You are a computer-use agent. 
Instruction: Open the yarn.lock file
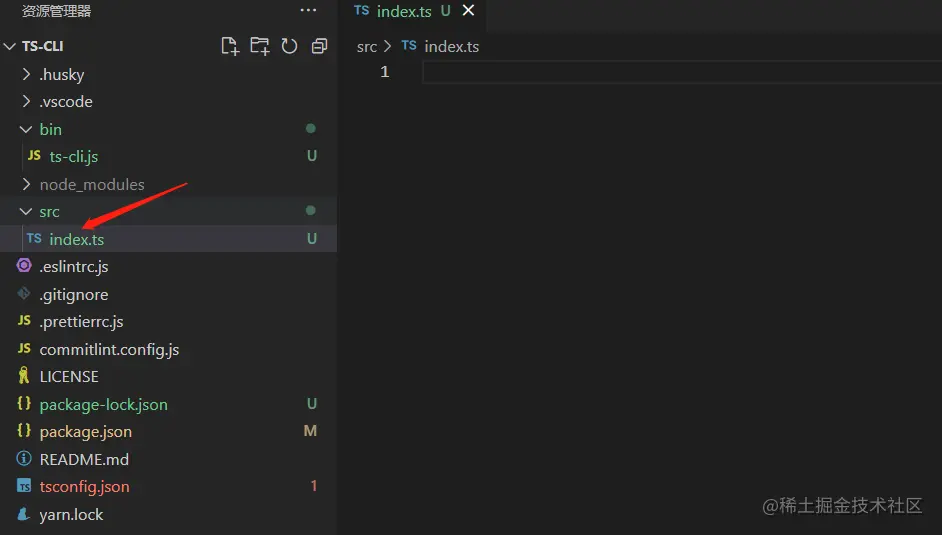coord(168,515)
